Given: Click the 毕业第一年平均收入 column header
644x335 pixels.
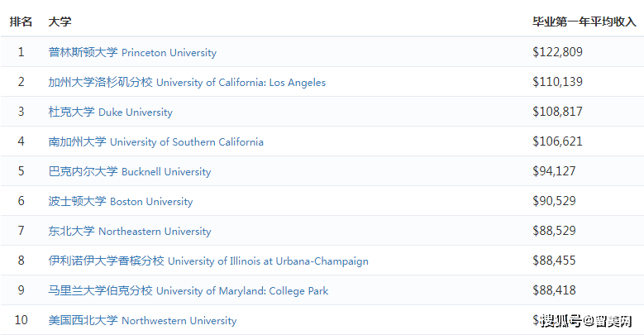Looking at the screenshot, I should coord(584,22).
